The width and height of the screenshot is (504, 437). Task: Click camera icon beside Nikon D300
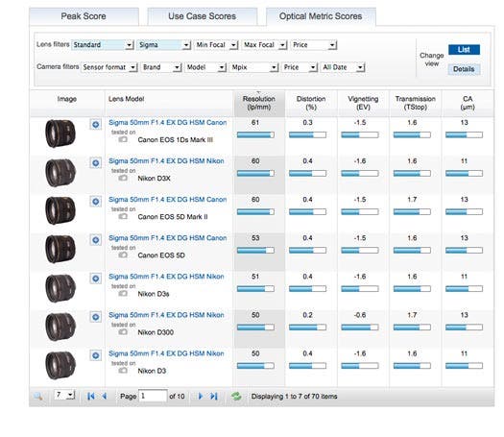pos(123,332)
